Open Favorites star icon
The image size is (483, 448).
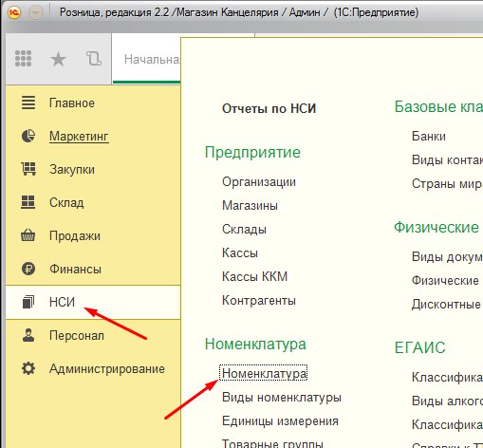[58, 59]
